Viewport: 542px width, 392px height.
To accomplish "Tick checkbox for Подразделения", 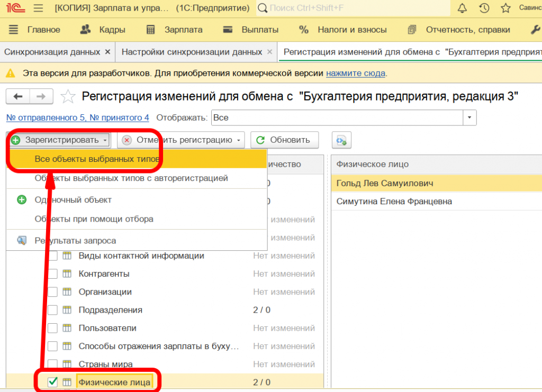I will pos(52,310).
